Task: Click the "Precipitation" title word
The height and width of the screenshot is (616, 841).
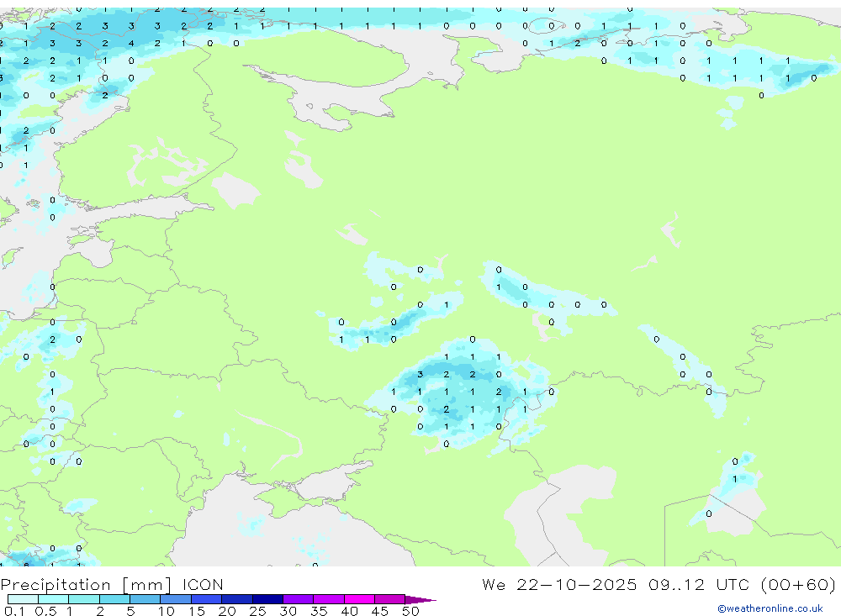Action: click(x=56, y=584)
